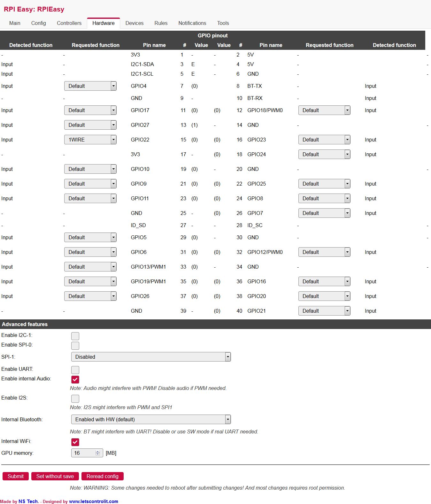Open the Controllers tab
The image size is (431, 504).
point(69,23)
